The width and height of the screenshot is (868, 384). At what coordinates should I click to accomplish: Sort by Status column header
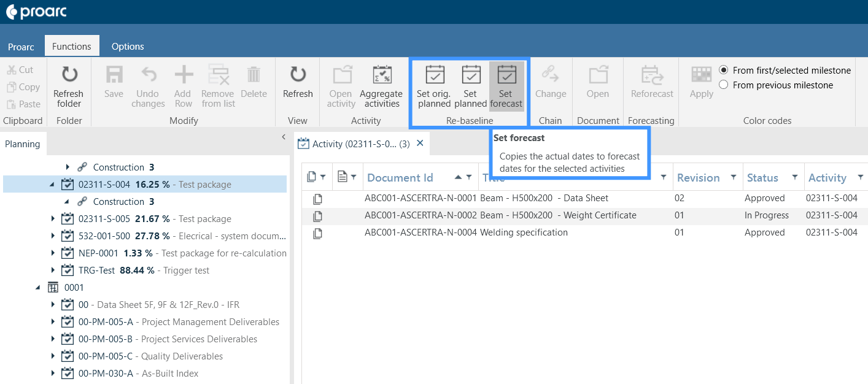click(x=762, y=177)
